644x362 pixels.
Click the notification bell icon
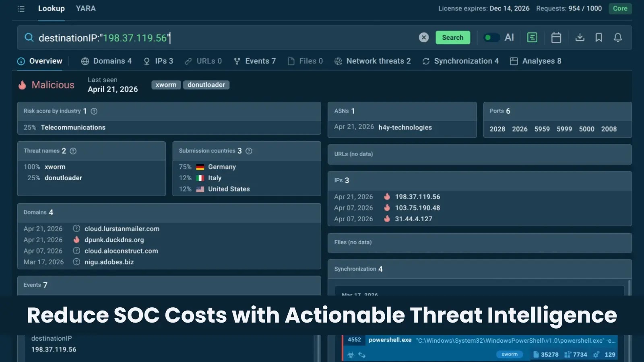click(x=617, y=37)
